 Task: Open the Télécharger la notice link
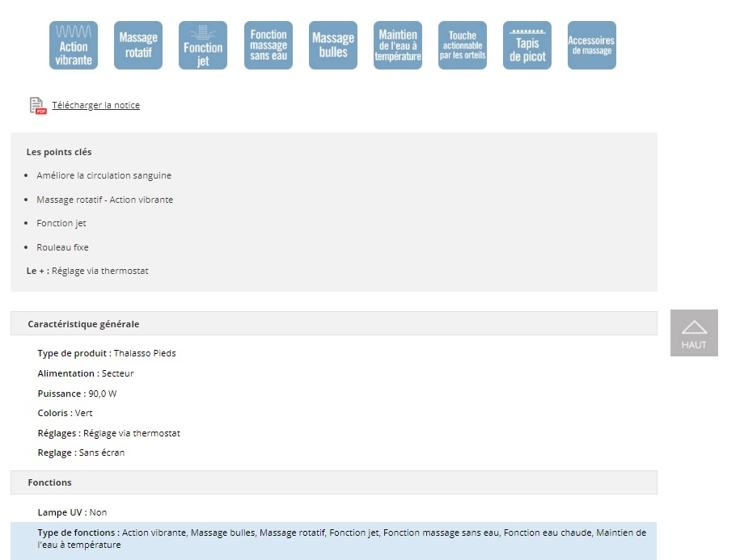coord(95,105)
